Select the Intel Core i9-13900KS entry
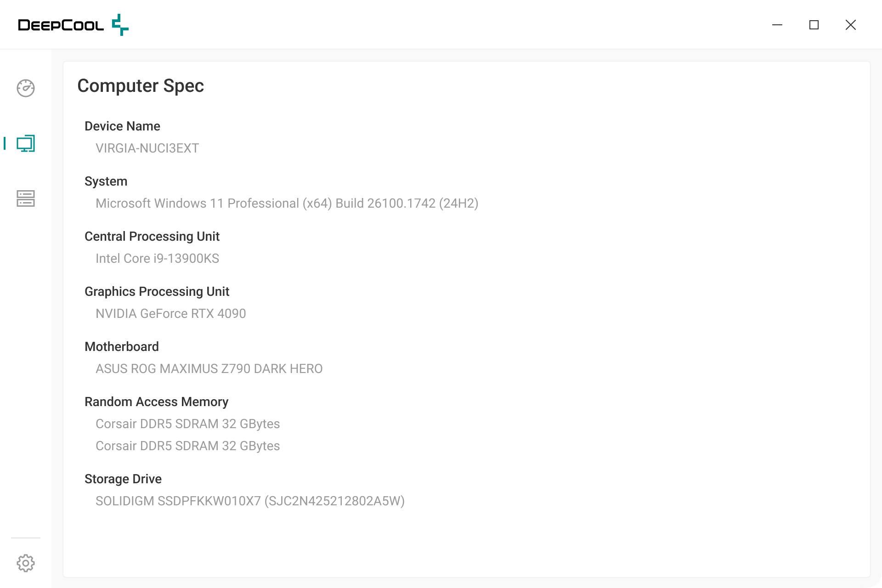The image size is (882, 588). pyautogui.click(x=157, y=259)
